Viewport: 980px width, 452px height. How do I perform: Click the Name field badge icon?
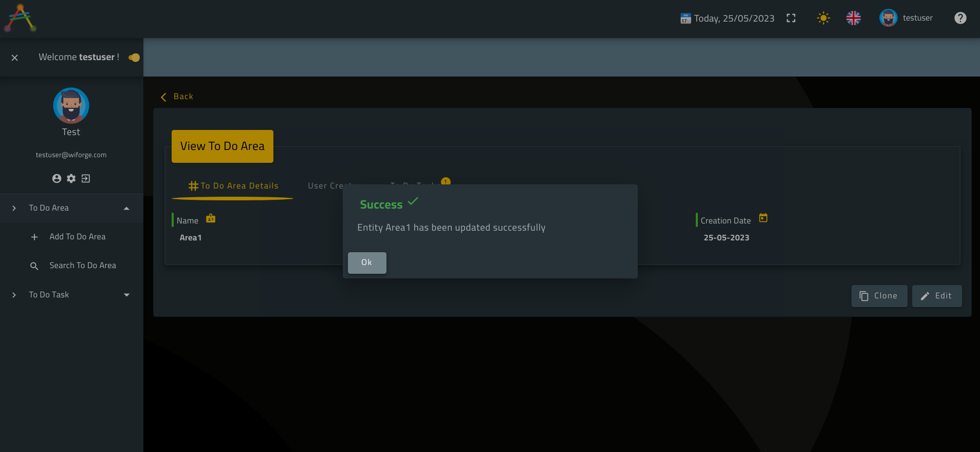tap(211, 218)
